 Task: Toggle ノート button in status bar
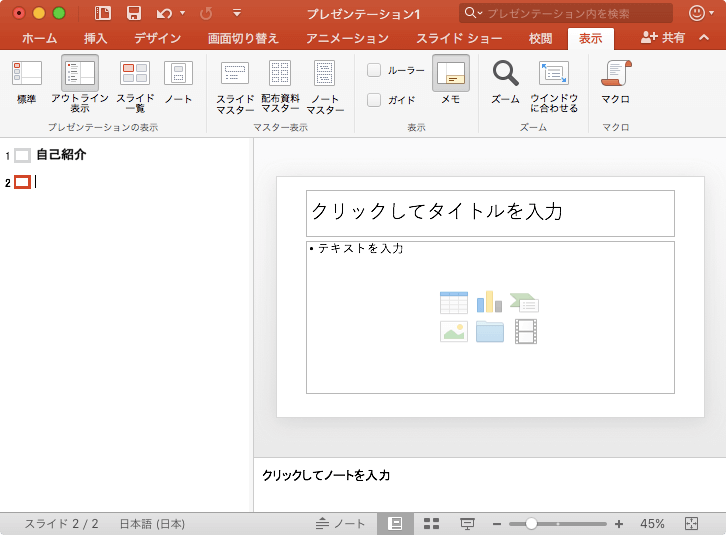pyautogui.click(x=340, y=524)
